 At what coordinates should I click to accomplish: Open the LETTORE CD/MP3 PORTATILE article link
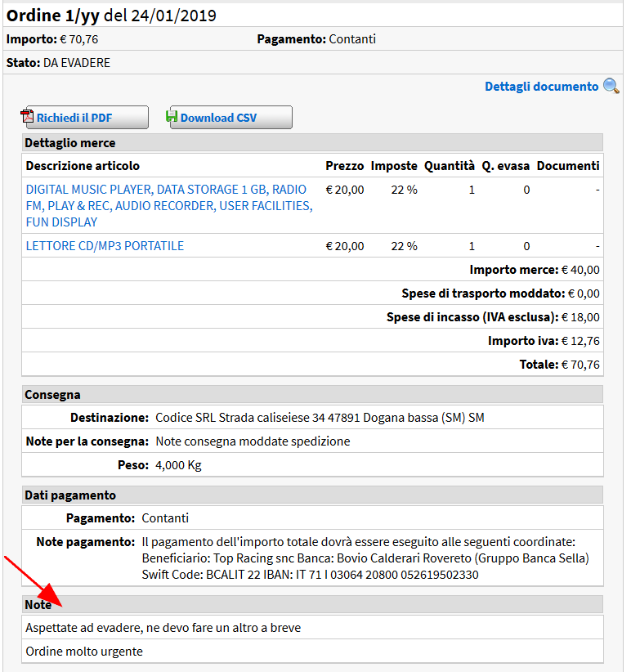(x=105, y=246)
